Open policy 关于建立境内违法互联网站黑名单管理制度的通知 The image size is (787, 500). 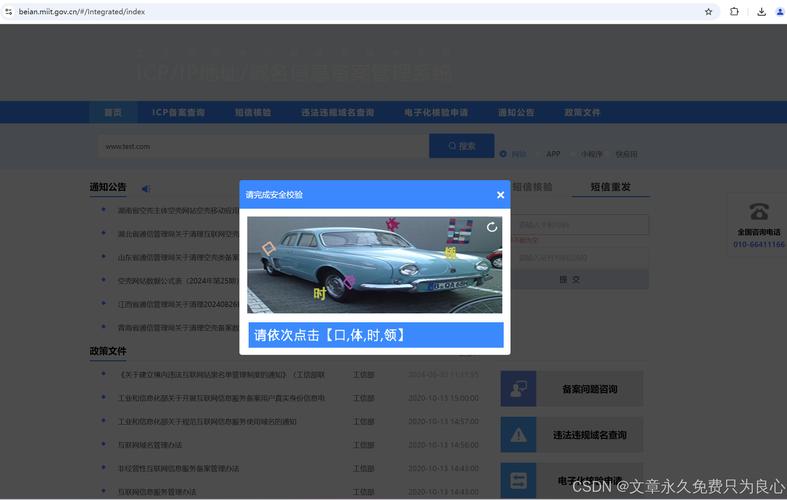[221, 374]
